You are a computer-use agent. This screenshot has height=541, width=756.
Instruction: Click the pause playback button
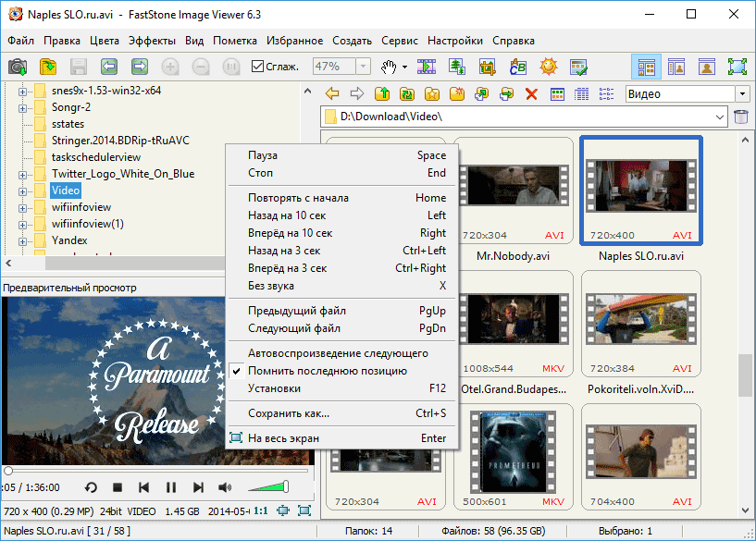[170, 487]
